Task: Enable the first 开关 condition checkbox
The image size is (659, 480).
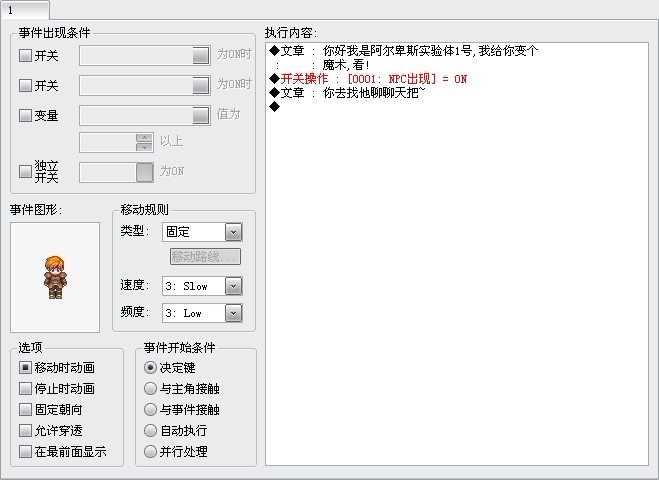Action: tap(25, 55)
